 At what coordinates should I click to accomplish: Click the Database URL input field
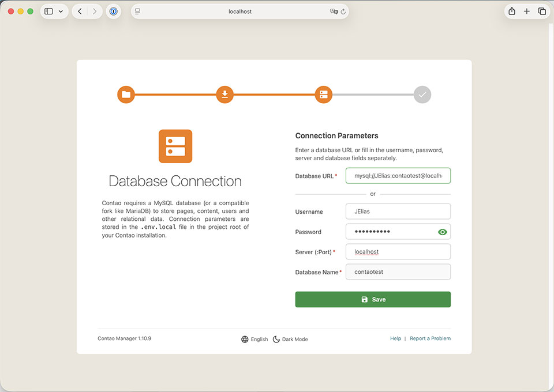(398, 176)
